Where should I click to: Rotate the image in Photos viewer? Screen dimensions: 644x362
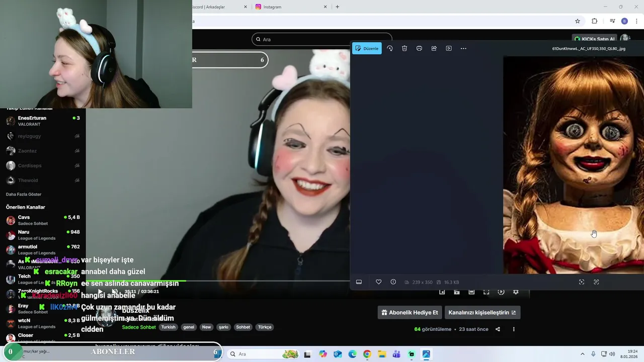click(389, 48)
